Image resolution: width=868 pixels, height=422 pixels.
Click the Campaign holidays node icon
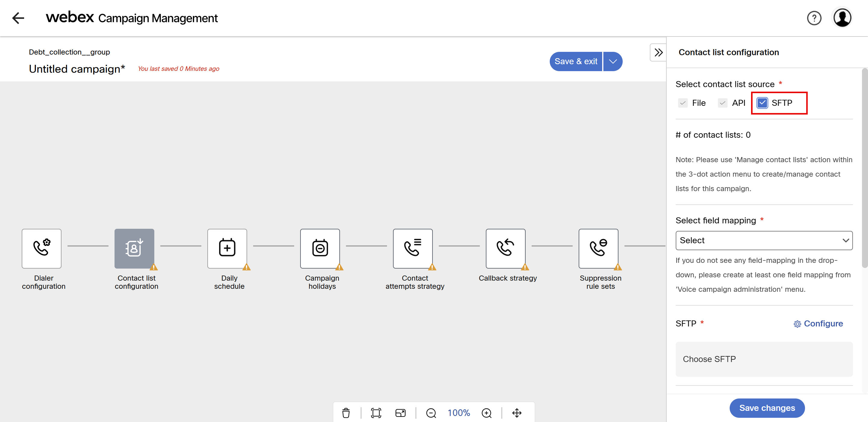pyautogui.click(x=320, y=248)
